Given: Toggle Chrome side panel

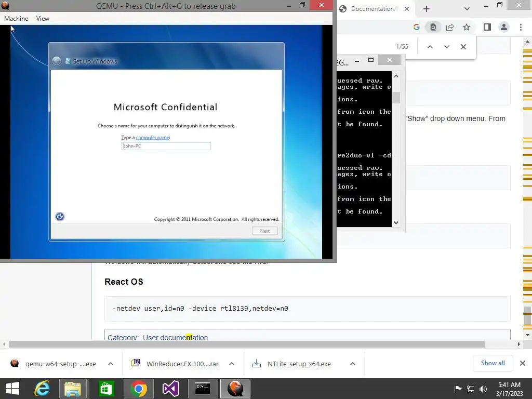Looking at the screenshot, I should tap(487, 27).
